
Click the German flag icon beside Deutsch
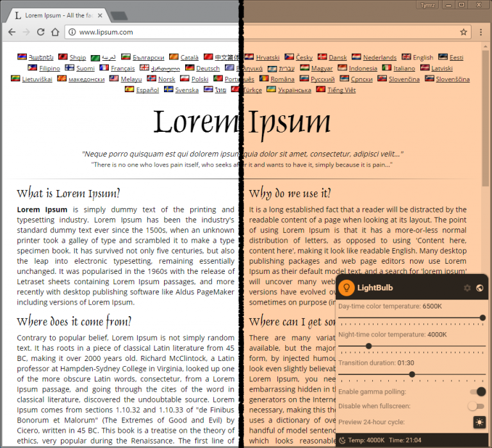tap(190, 67)
